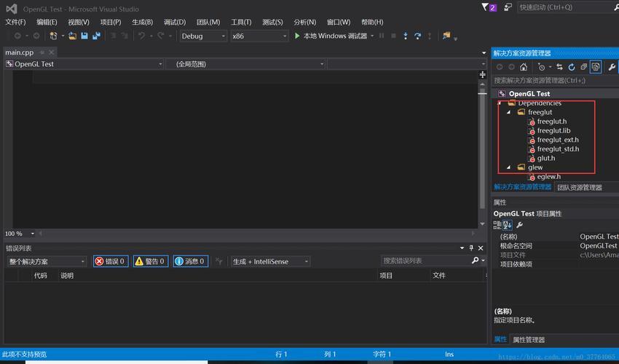Toggle the Errors 0 filter
Image resolution: width=619 pixels, height=364 pixels.
[111, 261]
